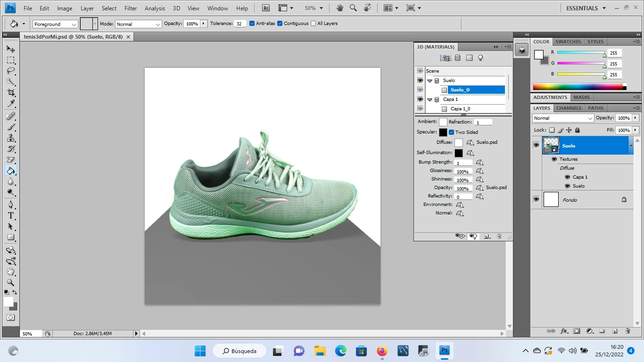Select the Eraser tool
Viewport: 644px width, 362px height.
(x=11, y=160)
